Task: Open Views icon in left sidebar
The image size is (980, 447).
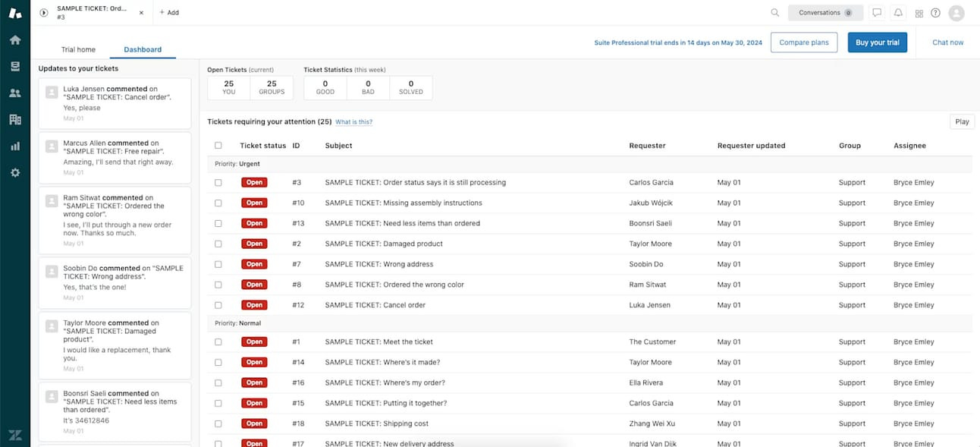Action: [x=14, y=67]
